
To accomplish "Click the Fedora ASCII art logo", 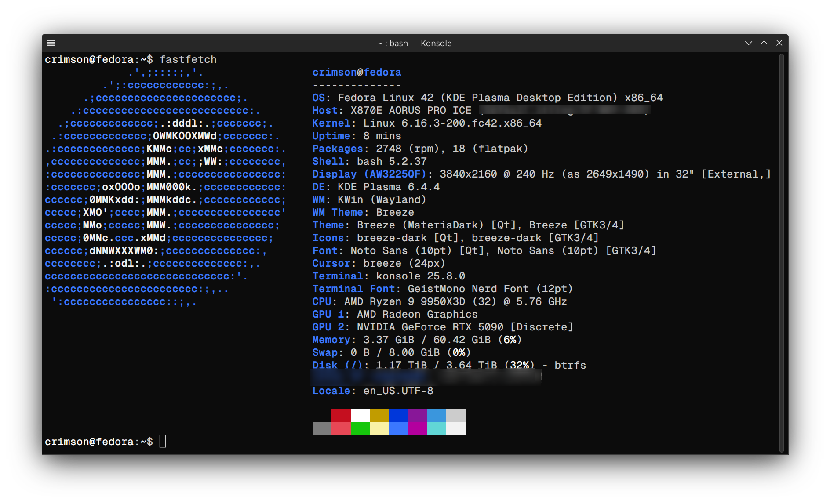I will (x=166, y=187).
